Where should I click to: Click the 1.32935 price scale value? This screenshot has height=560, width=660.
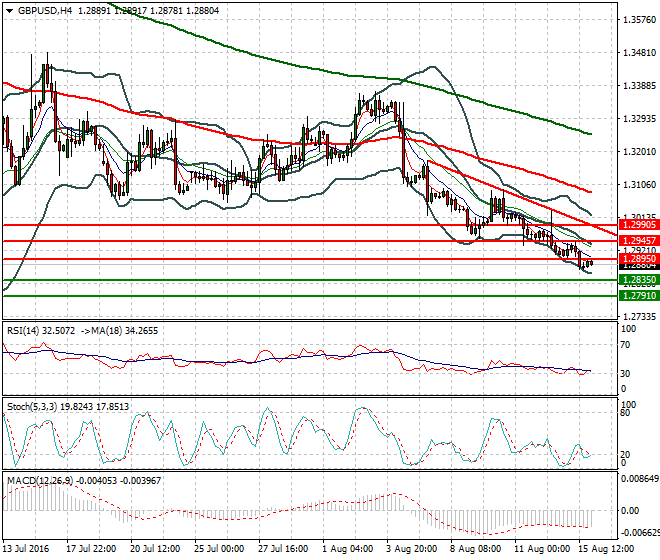click(639, 118)
